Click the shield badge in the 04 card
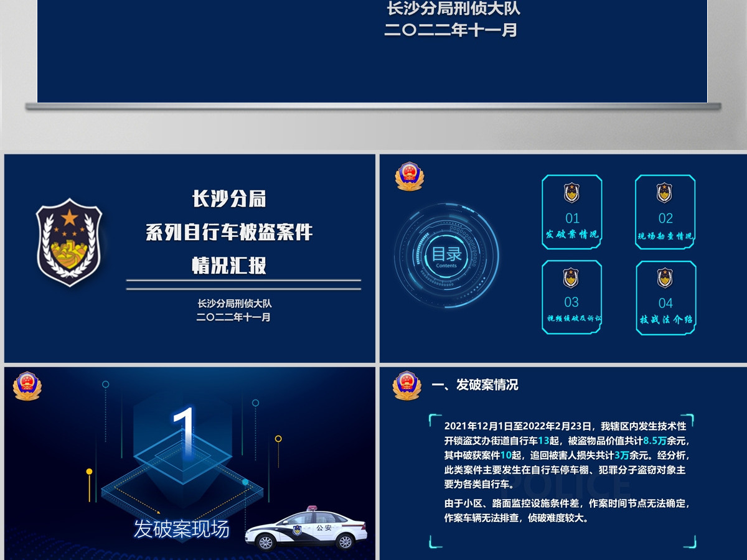This screenshot has width=747, height=560. click(665, 278)
